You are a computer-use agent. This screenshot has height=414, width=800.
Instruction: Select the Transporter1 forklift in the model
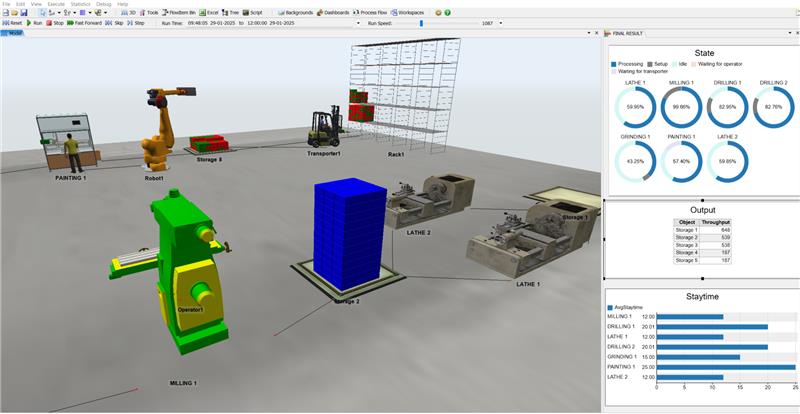(325, 127)
